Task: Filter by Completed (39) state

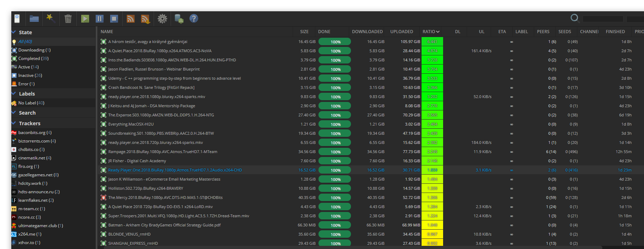Action: 53,59
